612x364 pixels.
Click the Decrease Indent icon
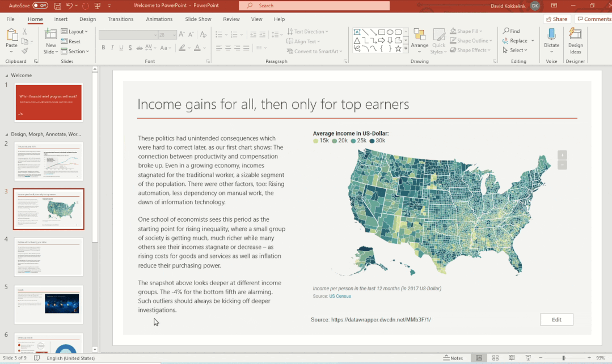[x=254, y=35]
